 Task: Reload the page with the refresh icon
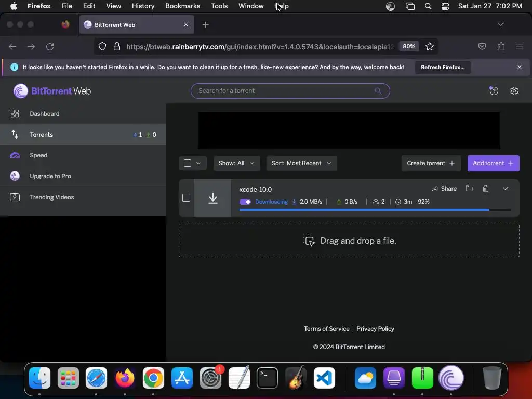click(x=50, y=46)
